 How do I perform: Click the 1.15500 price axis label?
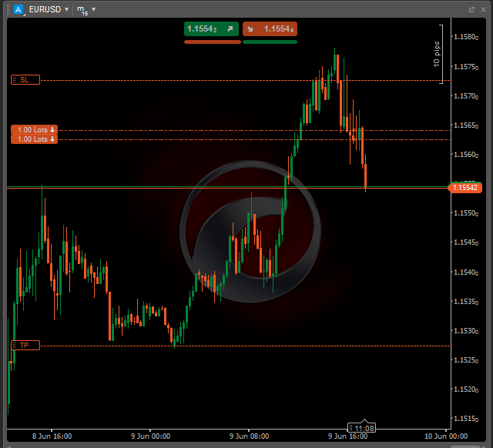tap(466, 213)
